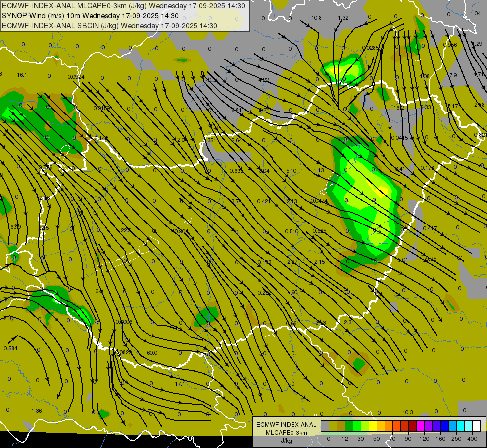Screen dimensions: 487x448
Task: Click the legend tick label '120'
Action: click(425, 439)
